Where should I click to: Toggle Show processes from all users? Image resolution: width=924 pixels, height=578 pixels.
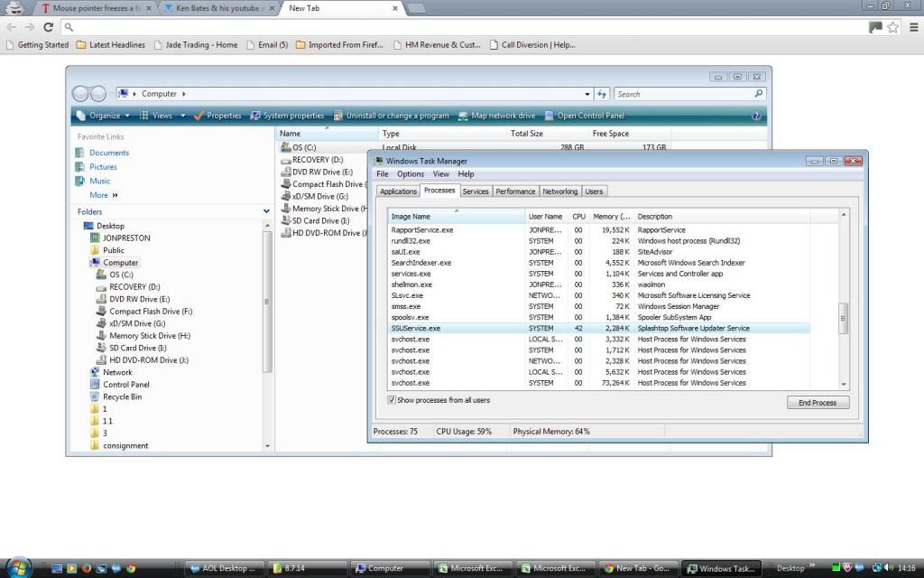pos(392,400)
